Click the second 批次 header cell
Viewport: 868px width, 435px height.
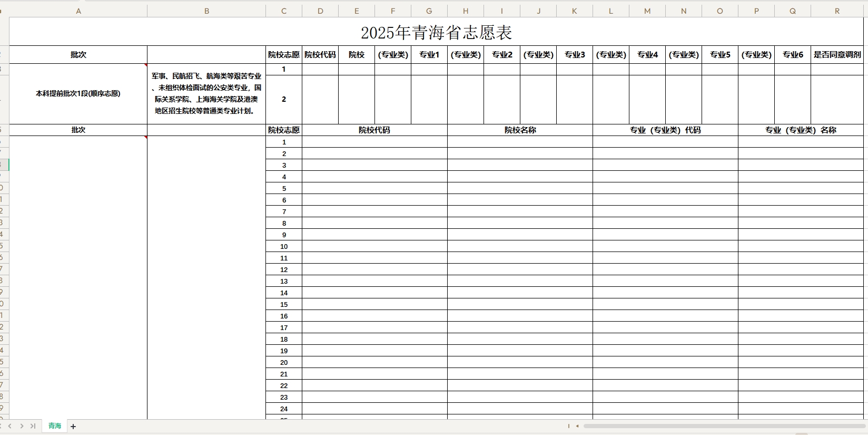point(78,130)
